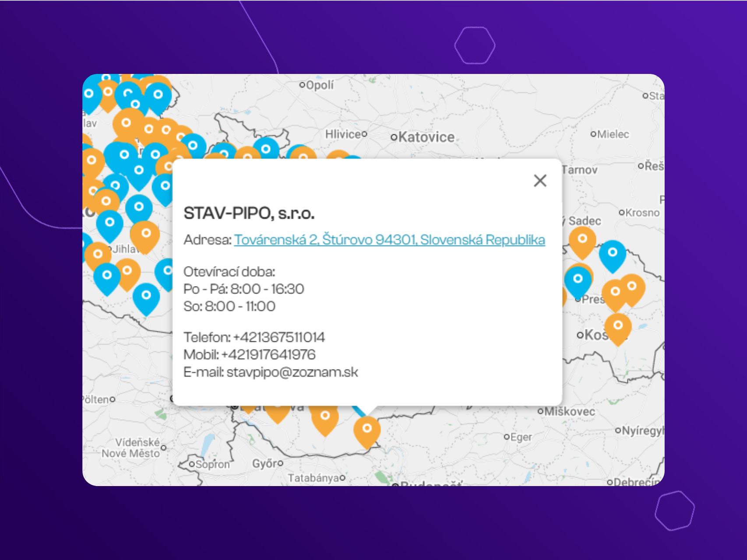The height and width of the screenshot is (560, 747).
Task: Click the STAV-PIPO, s.r.o. heading
Action: tap(249, 213)
